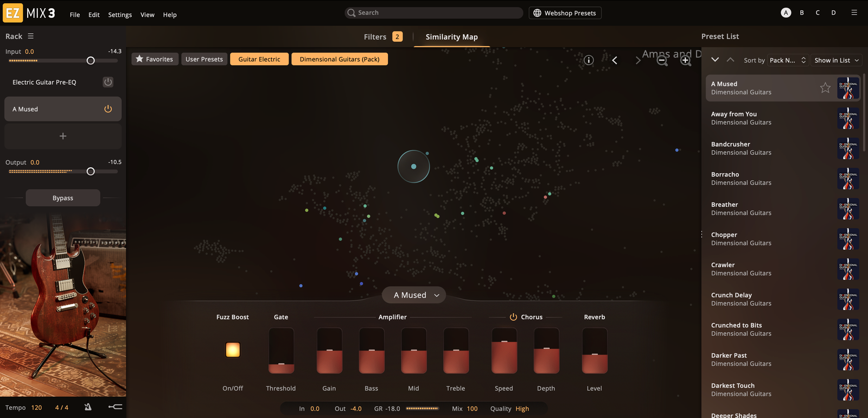Select Breather preset

[x=782, y=209]
